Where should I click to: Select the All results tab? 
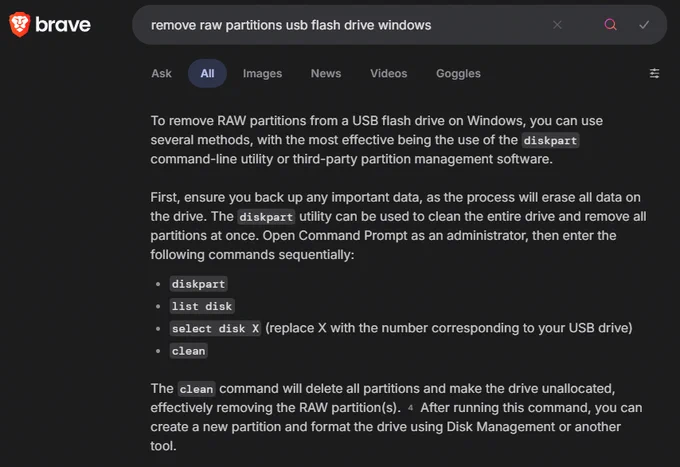tap(207, 73)
